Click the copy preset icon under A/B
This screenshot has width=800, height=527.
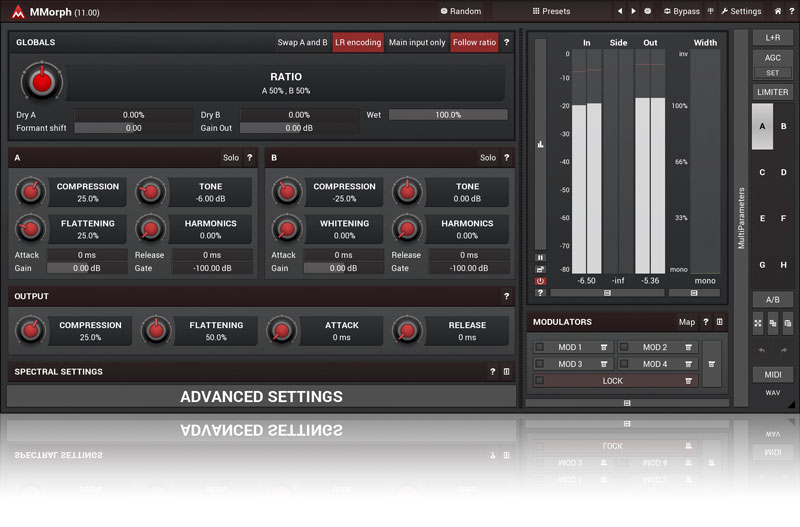[772, 323]
